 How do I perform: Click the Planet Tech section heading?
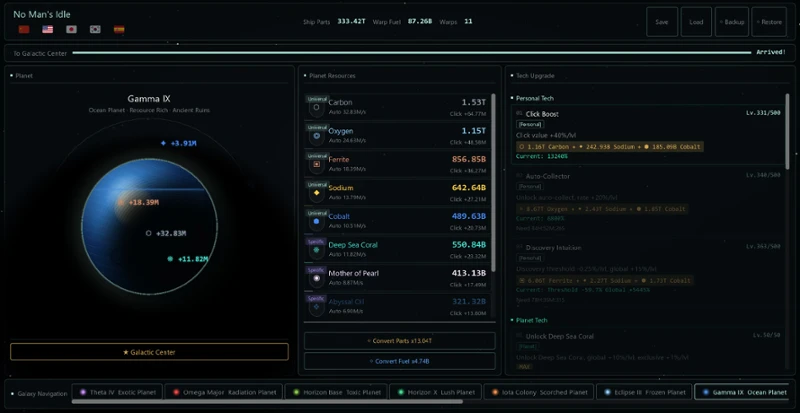point(532,320)
